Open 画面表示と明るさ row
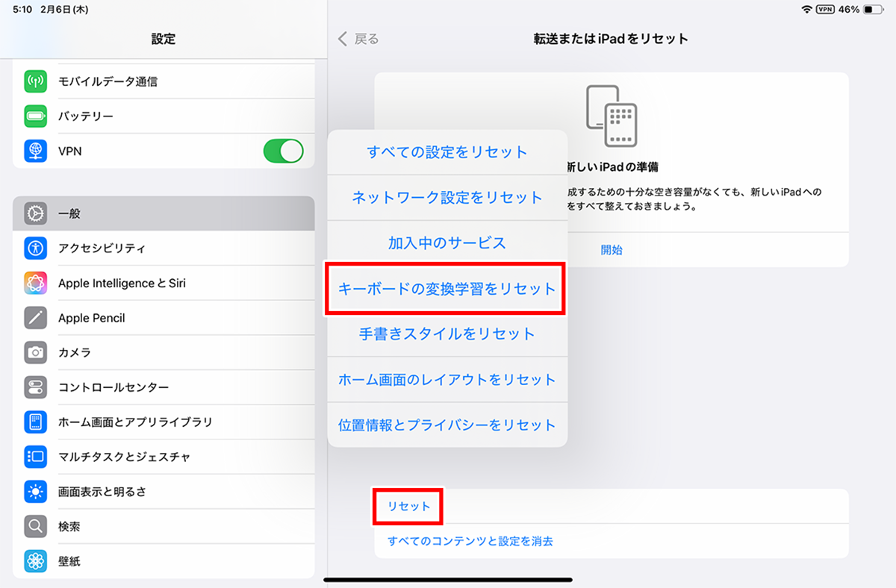Viewport: 896px width, 588px height. tap(164, 492)
